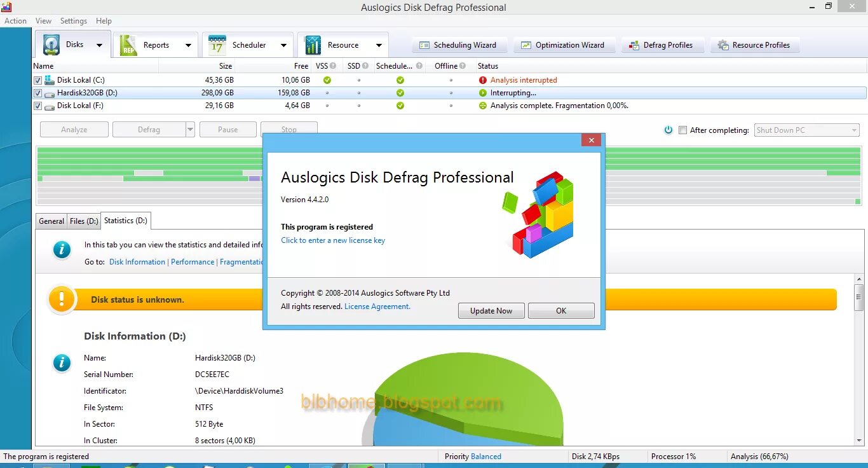
Task: Open Defrag Profiles
Action: tap(662, 45)
